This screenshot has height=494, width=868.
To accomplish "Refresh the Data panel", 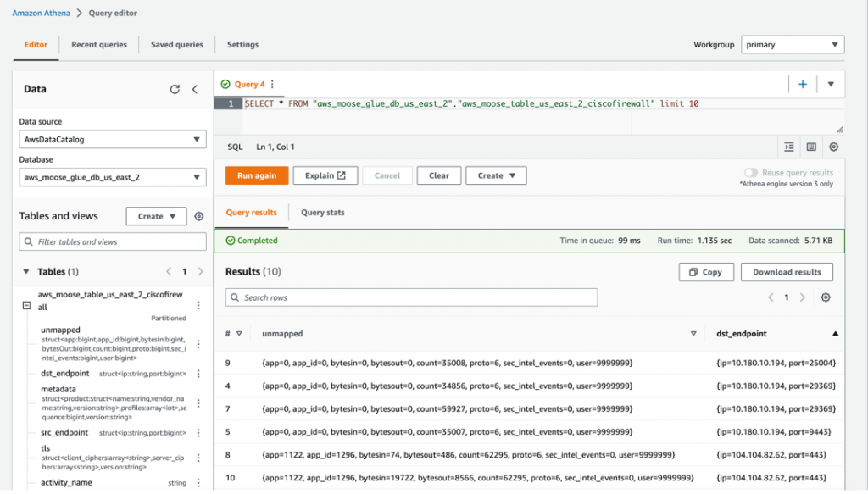I will tap(175, 89).
